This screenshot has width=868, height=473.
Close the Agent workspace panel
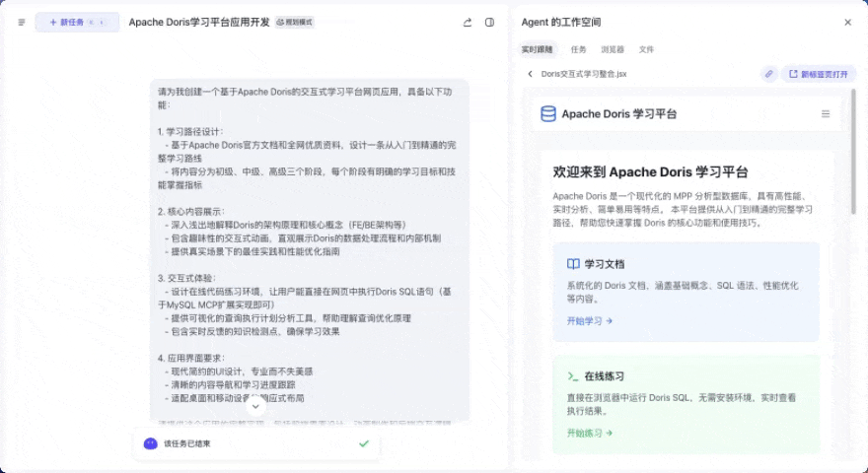[x=847, y=22]
